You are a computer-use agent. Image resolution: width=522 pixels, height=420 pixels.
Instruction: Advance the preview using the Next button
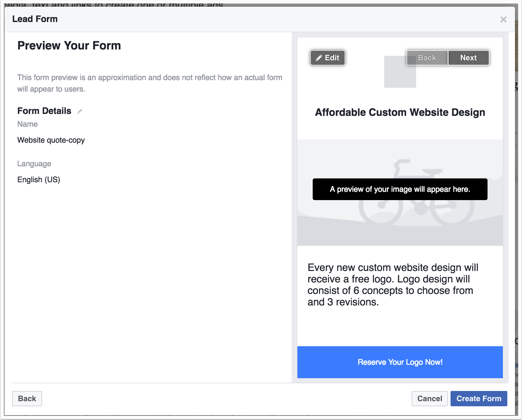click(x=468, y=58)
